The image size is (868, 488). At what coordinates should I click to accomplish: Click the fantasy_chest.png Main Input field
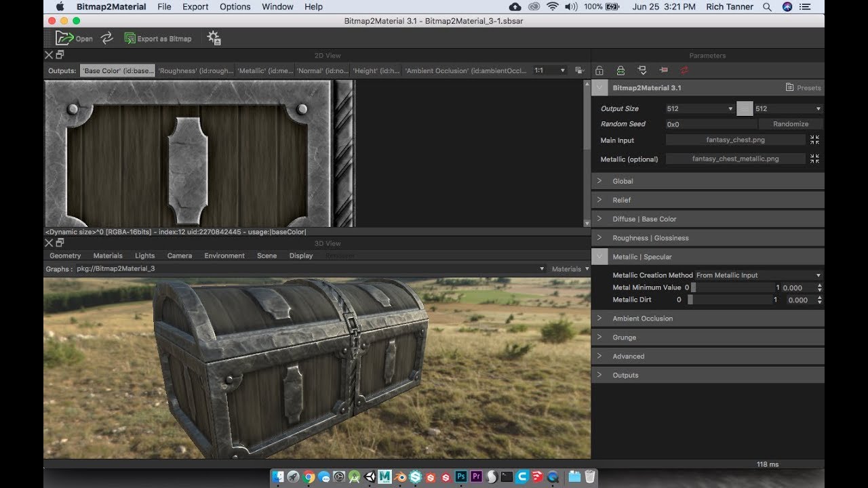[735, 140]
